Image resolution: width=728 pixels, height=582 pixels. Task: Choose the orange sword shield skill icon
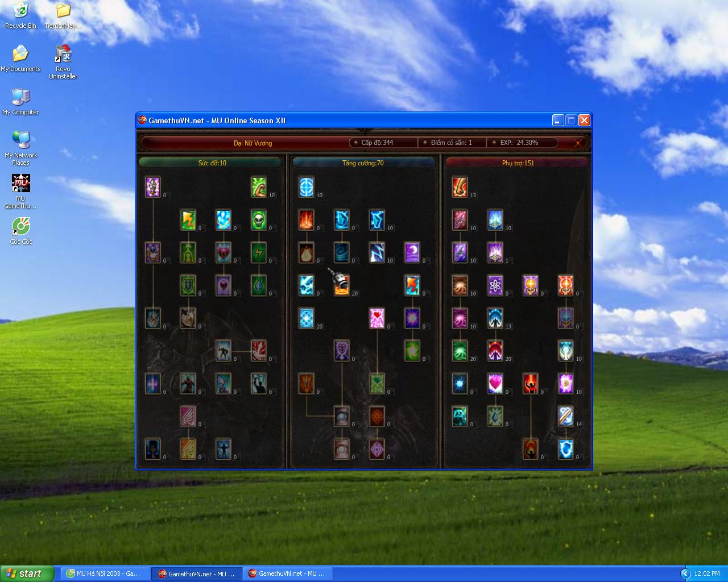click(307, 383)
